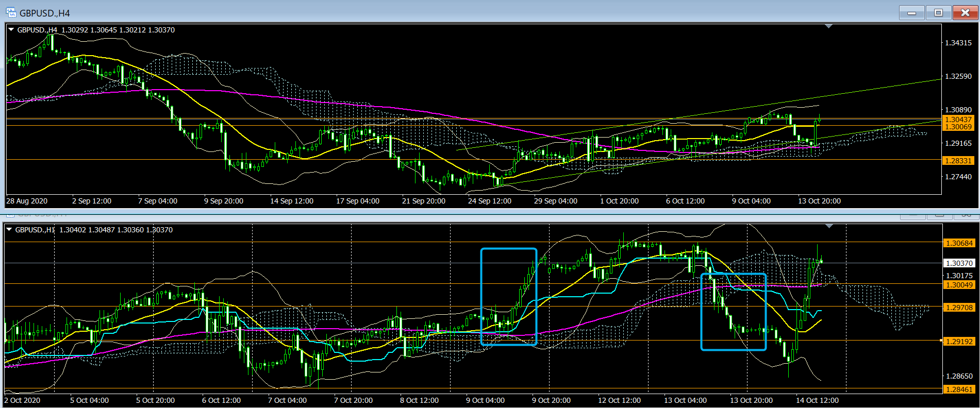980x408 pixels.
Task: Click the 1.28650 value on H1 price scale
Action: click(959, 377)
